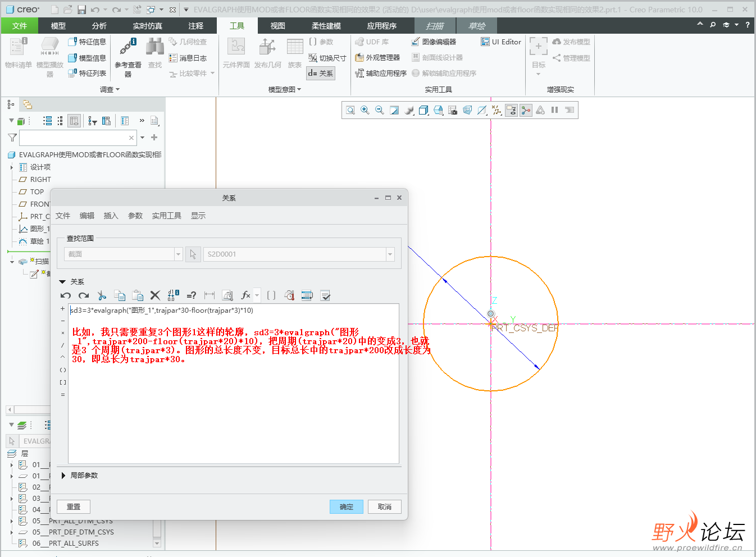The image size is (756, 557).
Task: Click the verify relations checkmark icon
Action: pyautogui.click(x=325, y=295)
